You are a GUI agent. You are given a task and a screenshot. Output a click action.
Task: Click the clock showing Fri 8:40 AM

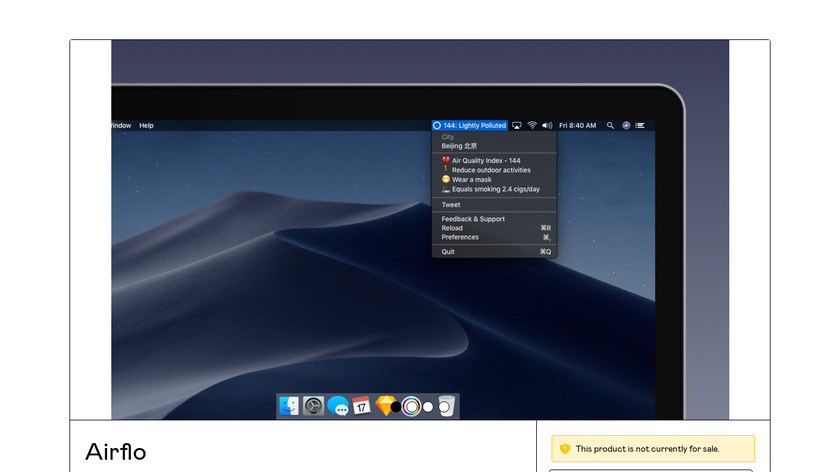[x=578, y=125]
